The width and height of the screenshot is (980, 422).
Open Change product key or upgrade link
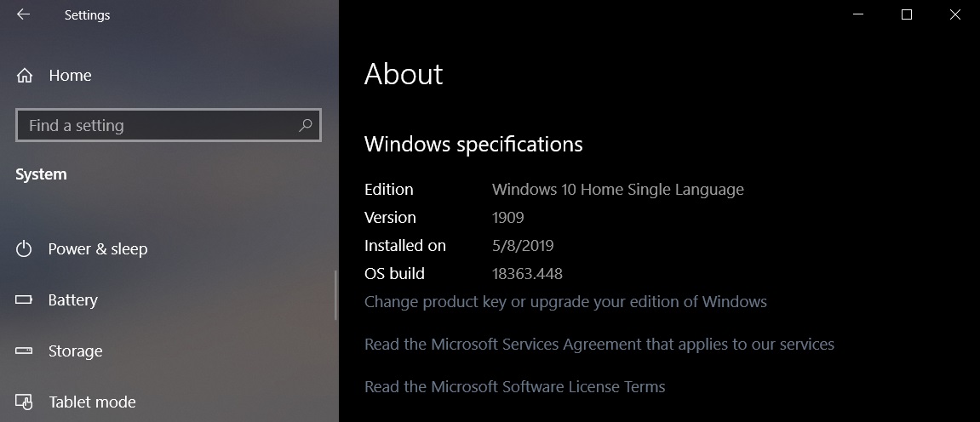coord(565,302)
